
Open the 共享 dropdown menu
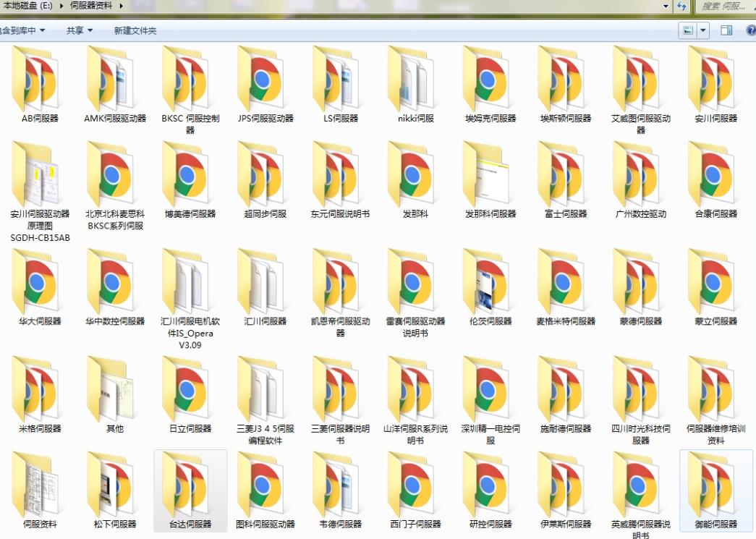pos(79,30)
